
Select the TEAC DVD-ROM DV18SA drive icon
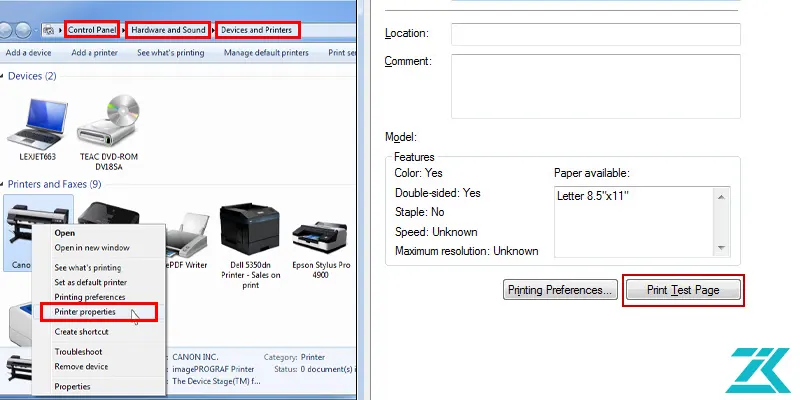click(109, 121)
